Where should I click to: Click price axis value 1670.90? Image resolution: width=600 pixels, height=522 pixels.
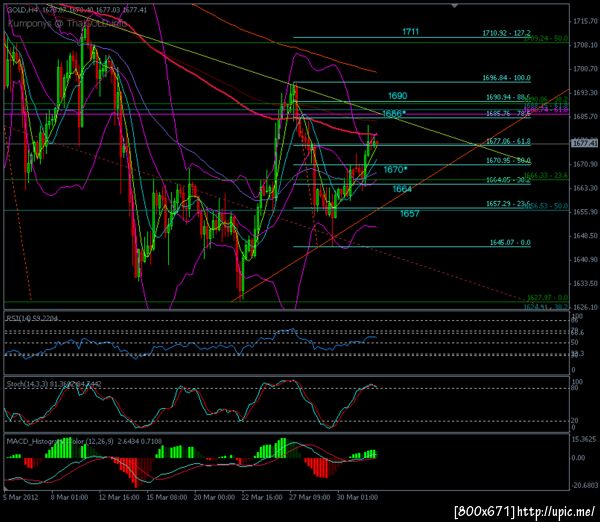click(585, 164)
